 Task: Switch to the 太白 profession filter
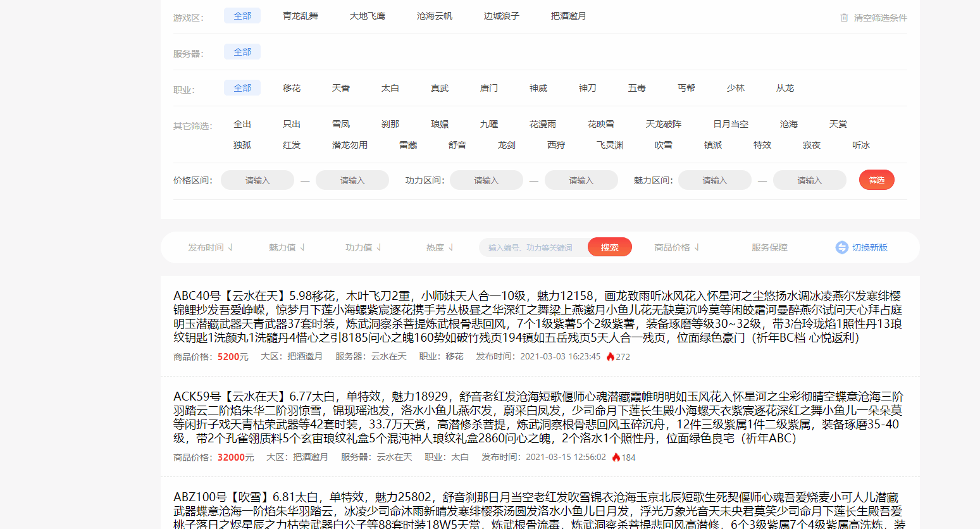pos(390,88)
